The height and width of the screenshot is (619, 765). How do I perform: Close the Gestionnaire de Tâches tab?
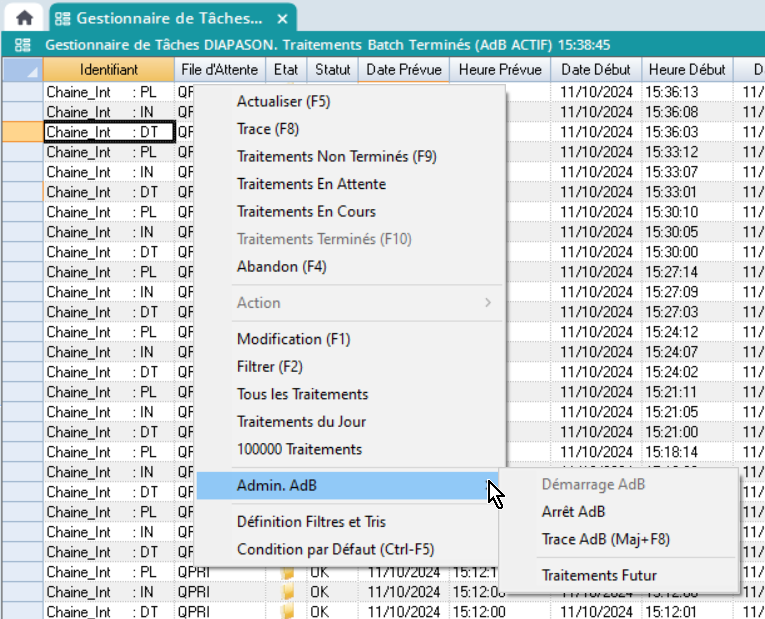283,19
